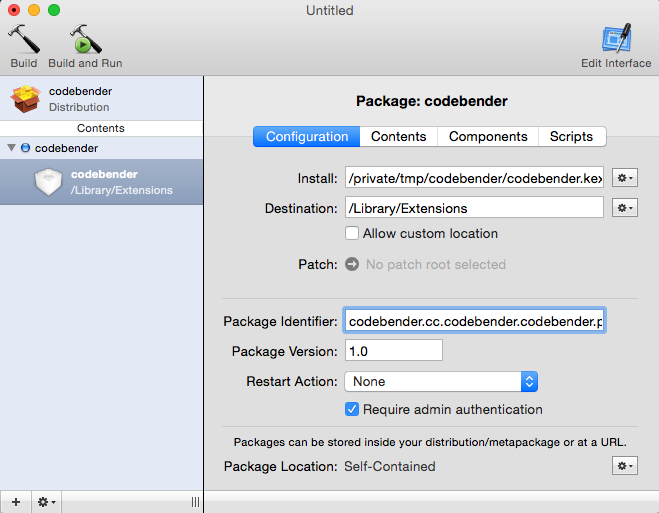Click the 'Package: codebender' heading
This screenshot has width=659, height=513.
(x=432, y=101)
